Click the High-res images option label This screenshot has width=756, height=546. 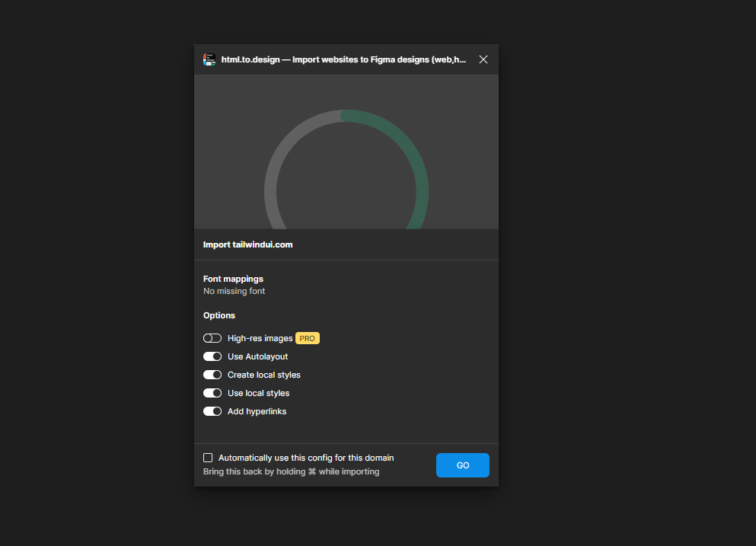pyautogui.click(x=260, y=338)
